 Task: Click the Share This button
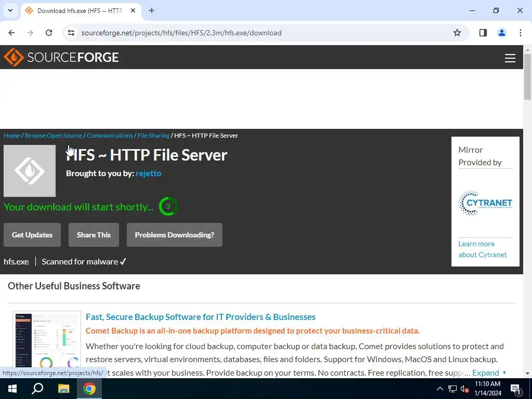(94, 235)
